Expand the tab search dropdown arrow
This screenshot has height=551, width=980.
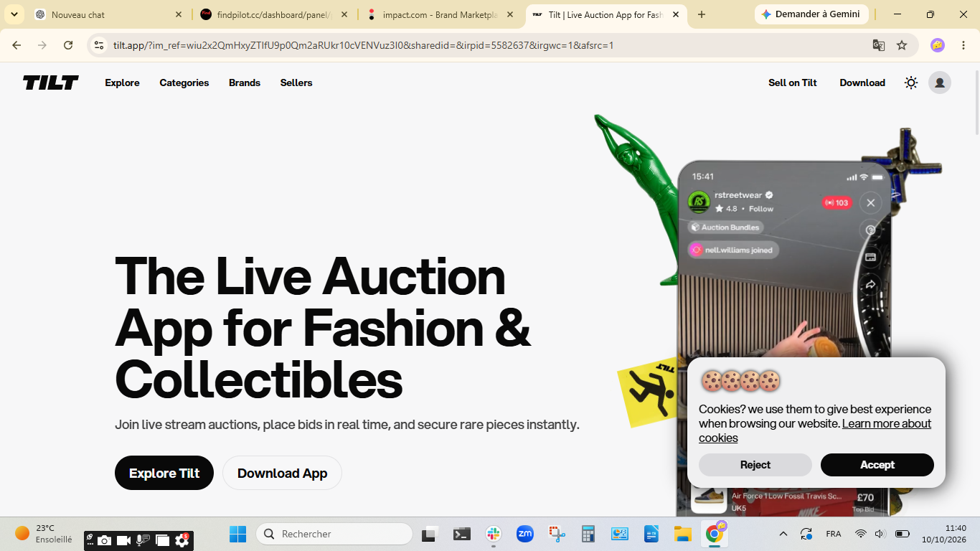click(x=14, y=14)
